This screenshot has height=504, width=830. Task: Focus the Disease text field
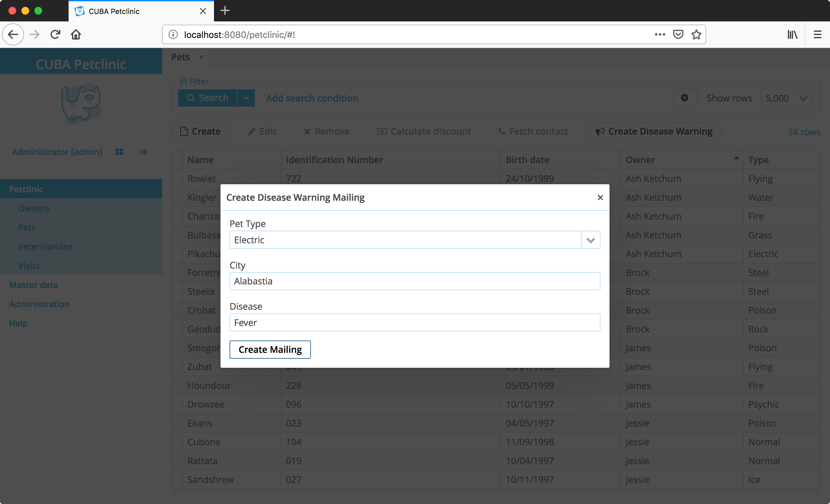414,322
